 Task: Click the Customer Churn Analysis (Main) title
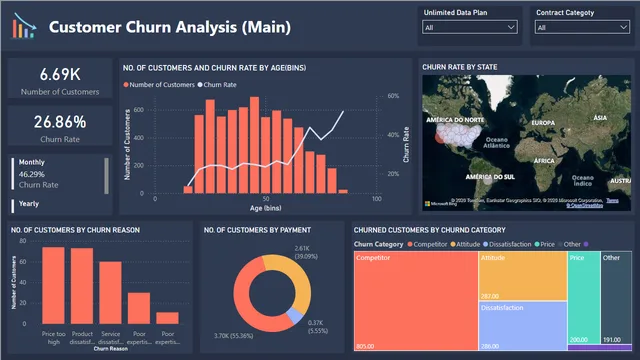170,27
